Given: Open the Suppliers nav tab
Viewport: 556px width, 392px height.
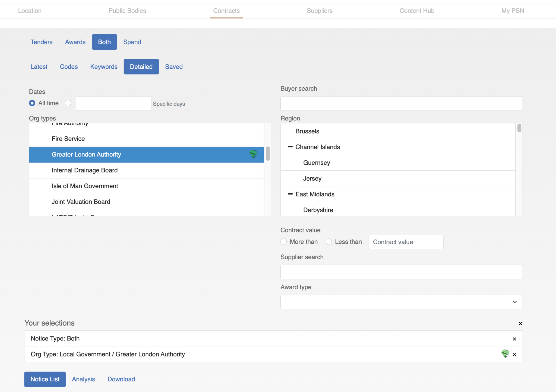Looking at the screenshot, I should tap(320, 11).
